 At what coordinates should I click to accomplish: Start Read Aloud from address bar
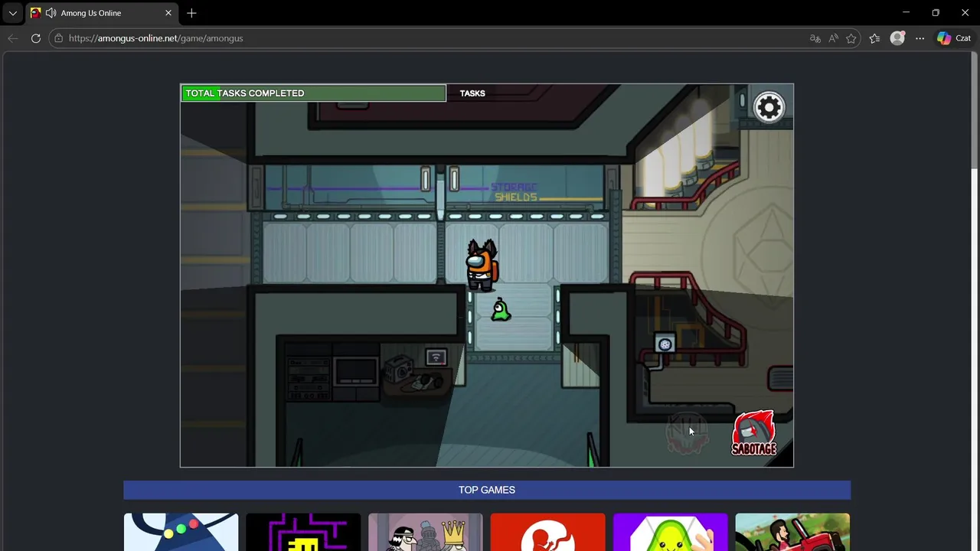[833, 38]
